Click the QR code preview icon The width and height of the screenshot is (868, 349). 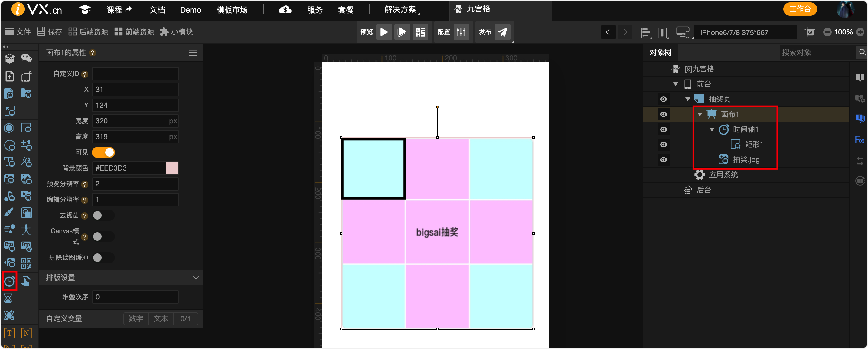pyautogui.click(x=420, y=32)
